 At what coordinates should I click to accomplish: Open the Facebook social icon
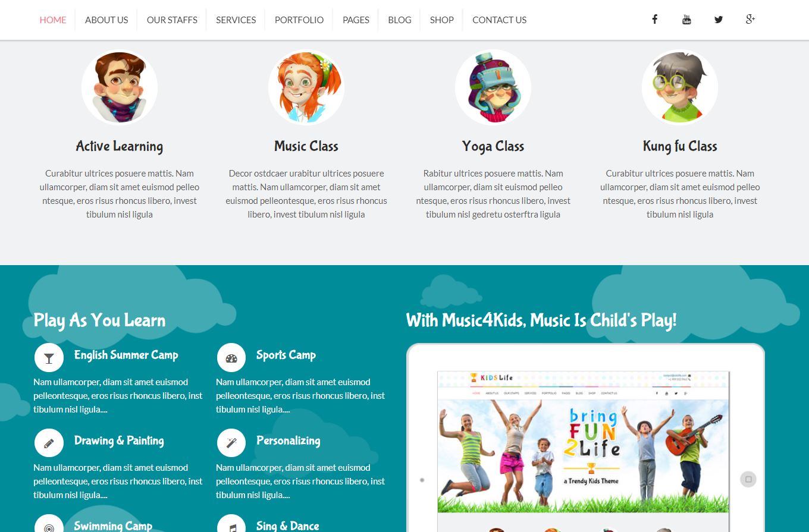coord(654,20)
